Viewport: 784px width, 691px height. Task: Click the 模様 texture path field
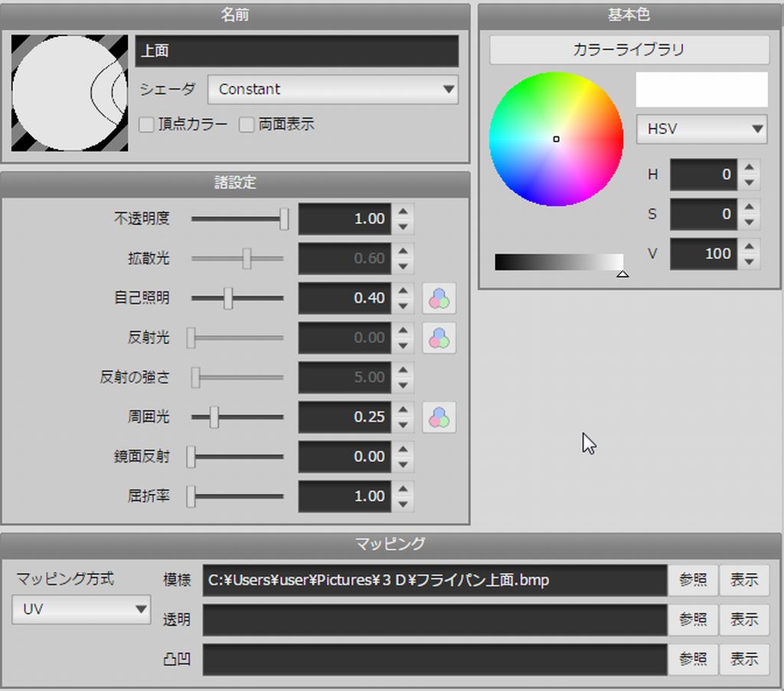tap(435, 581)
